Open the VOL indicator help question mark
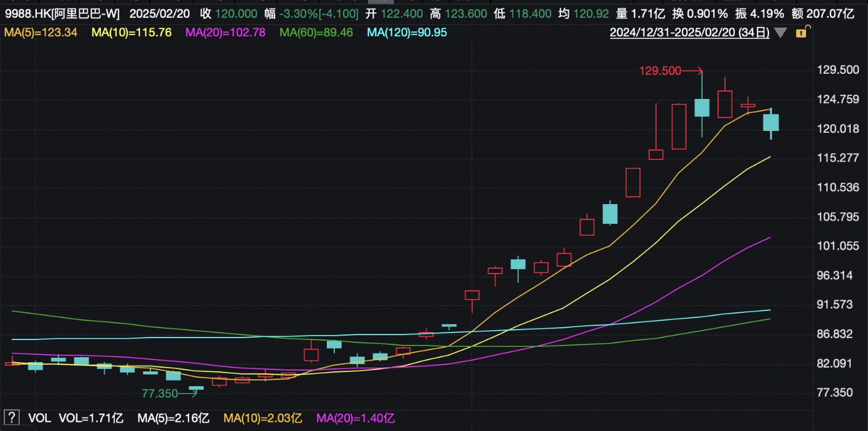Screen dimensions: 868x431 point(11,418)
